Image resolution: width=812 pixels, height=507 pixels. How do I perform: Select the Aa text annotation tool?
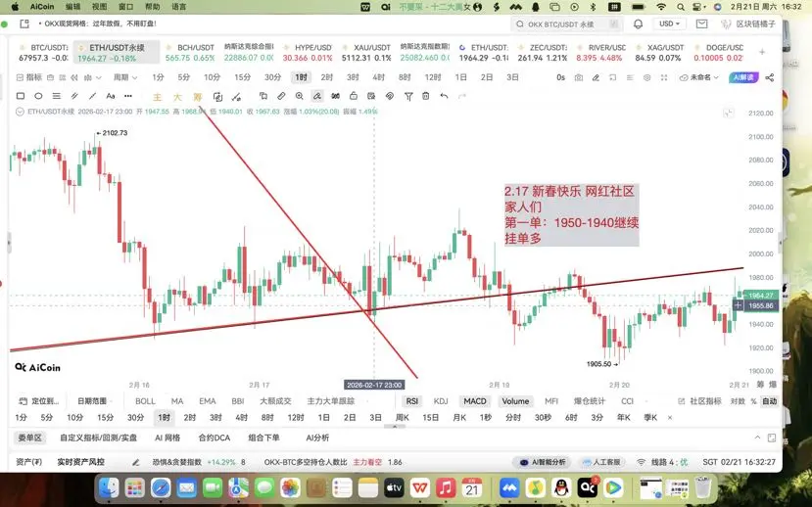(111, 96)
